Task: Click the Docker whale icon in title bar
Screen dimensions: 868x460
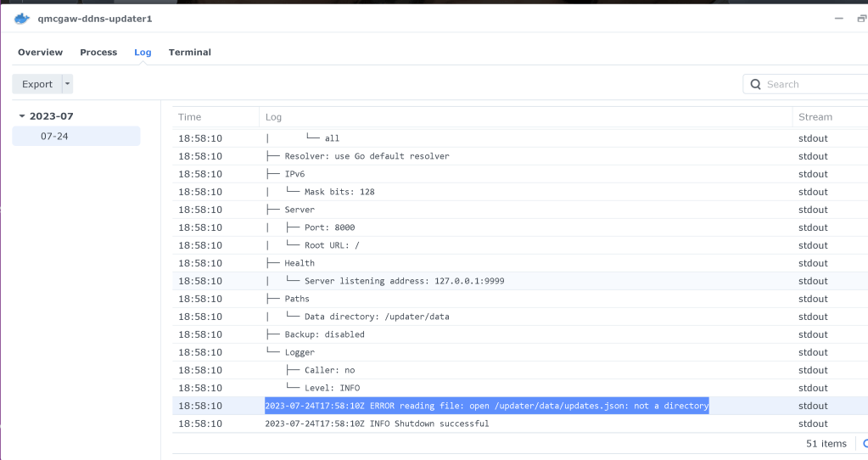Action: coord(21,19)
